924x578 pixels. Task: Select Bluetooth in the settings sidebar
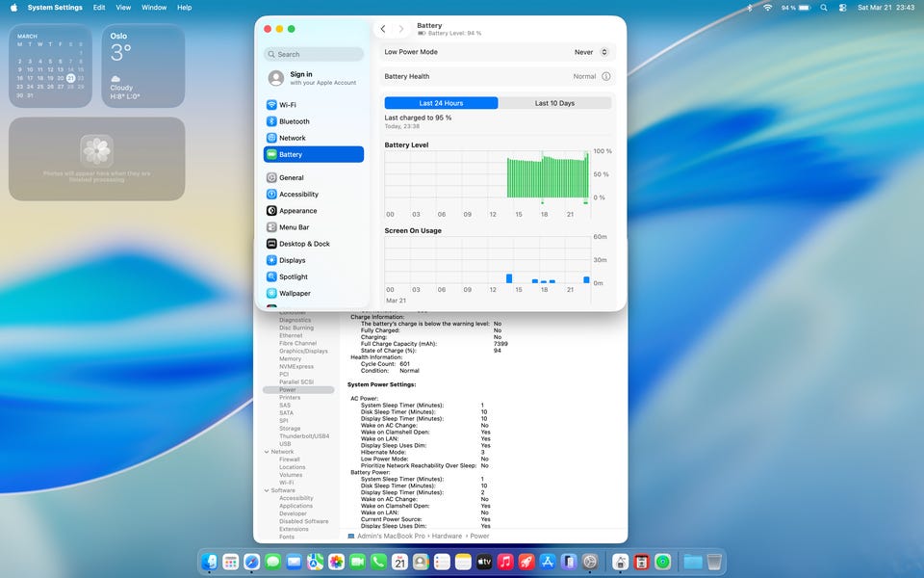coord(294,121)
